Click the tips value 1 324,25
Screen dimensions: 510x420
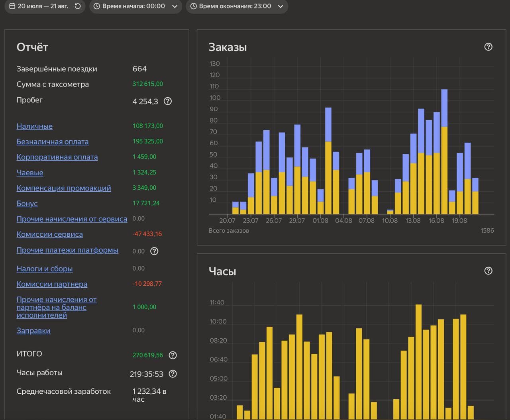point(144,173)
